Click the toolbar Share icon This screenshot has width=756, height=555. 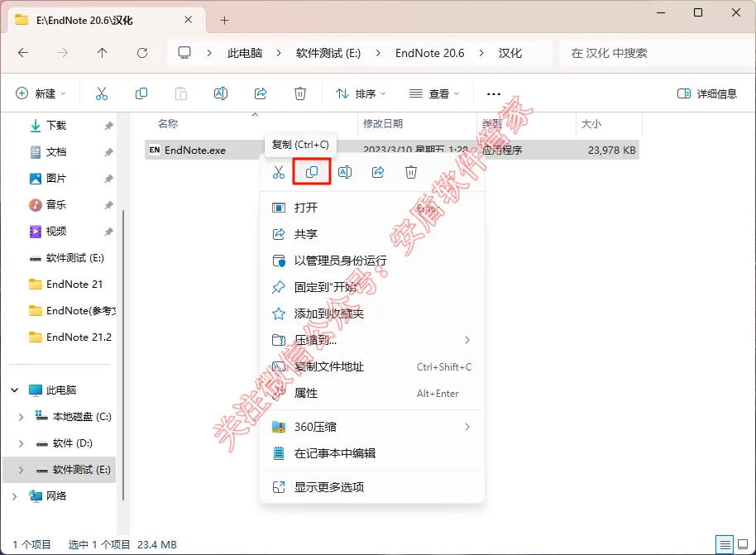(x=261, y=93)
